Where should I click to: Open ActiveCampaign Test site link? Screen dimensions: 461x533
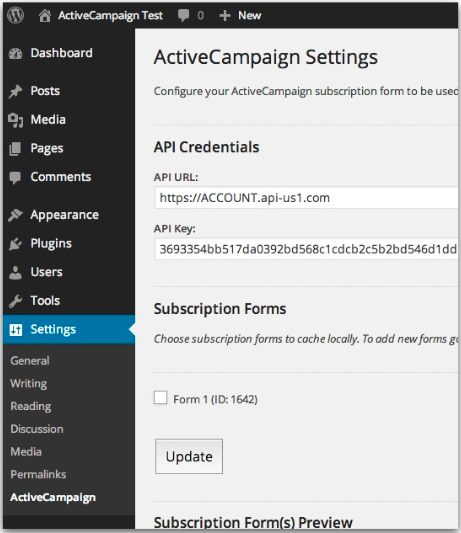pos(110,15)
